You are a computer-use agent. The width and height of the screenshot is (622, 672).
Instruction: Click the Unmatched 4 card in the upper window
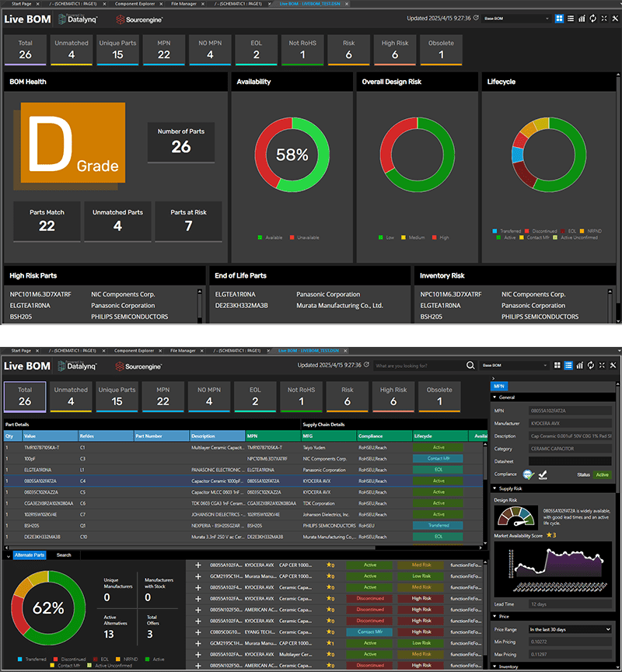point(72,50)
